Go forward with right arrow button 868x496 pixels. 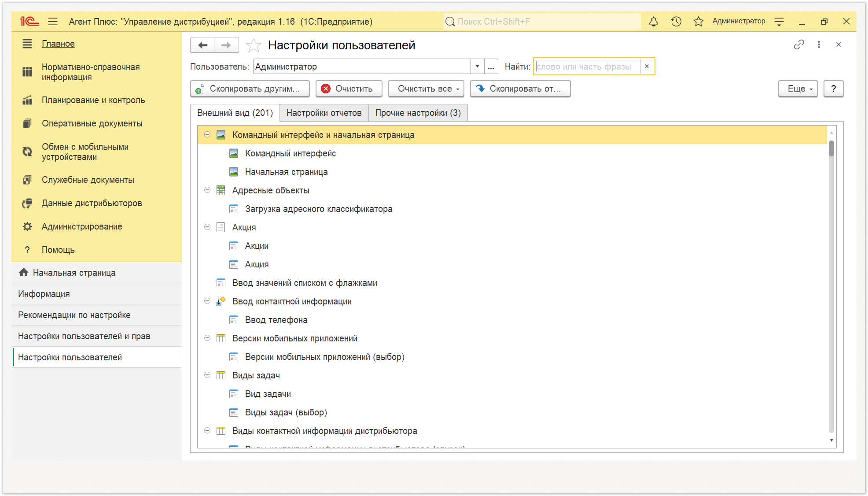click(x=226, y=45)
